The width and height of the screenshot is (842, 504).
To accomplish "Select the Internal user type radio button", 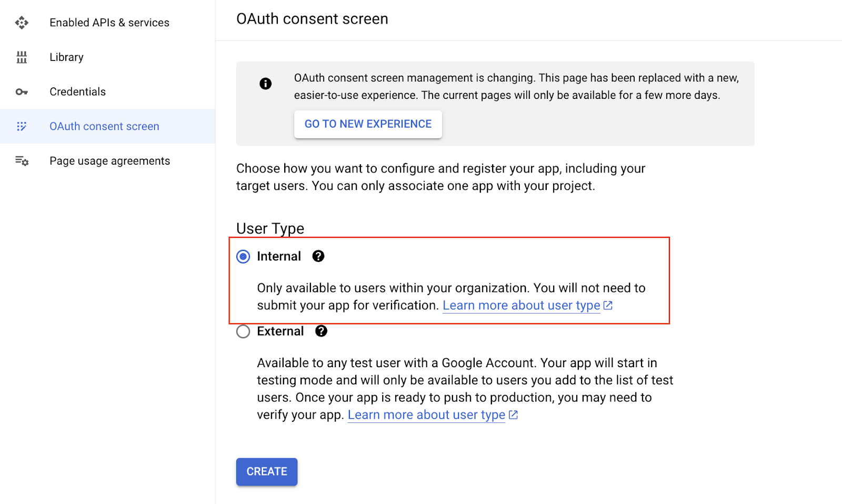I will coord(243,257).
